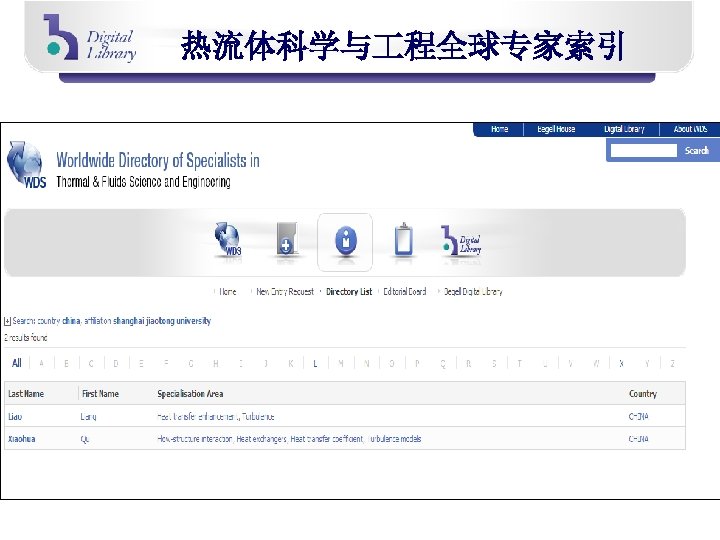720x540 pixels.
Task: Open Home in top navigation bar
Action: 499,129
